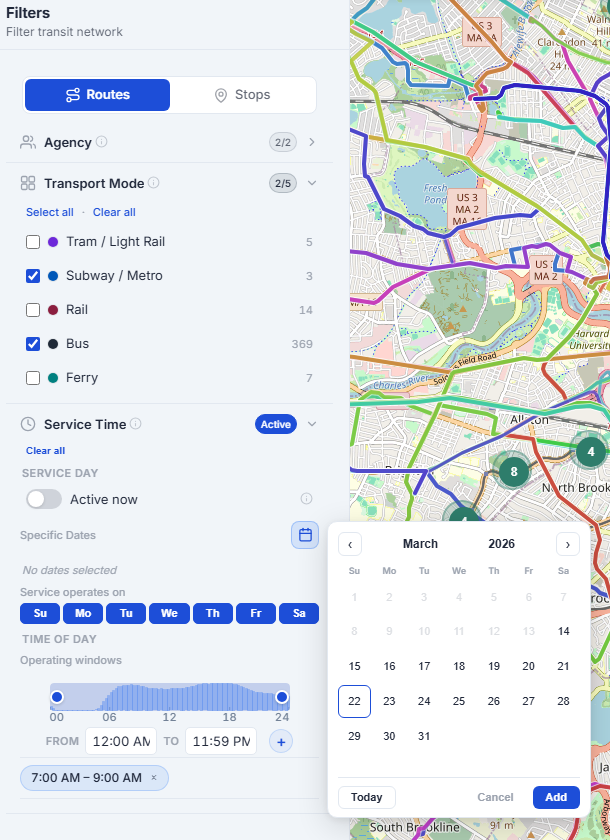The image size is (610, 840).
Task: Click the right time range slider handle
Action: click(282, 696)
